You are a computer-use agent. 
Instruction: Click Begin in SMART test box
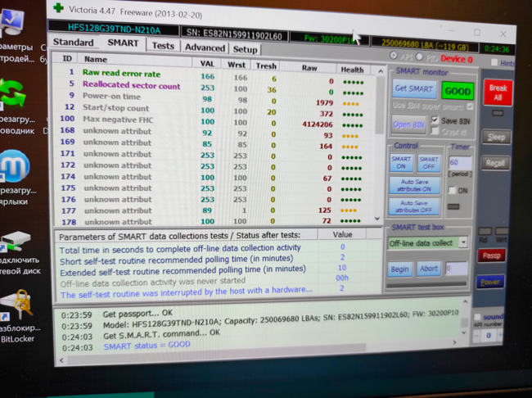[x=399, y=269]
